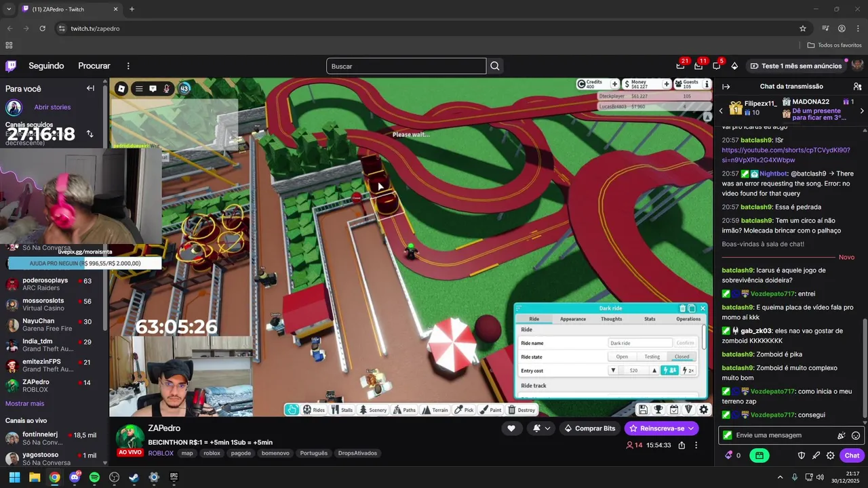Select the Terrain tool
Screen dimensions: 868x488
click(x=435, y=409)
